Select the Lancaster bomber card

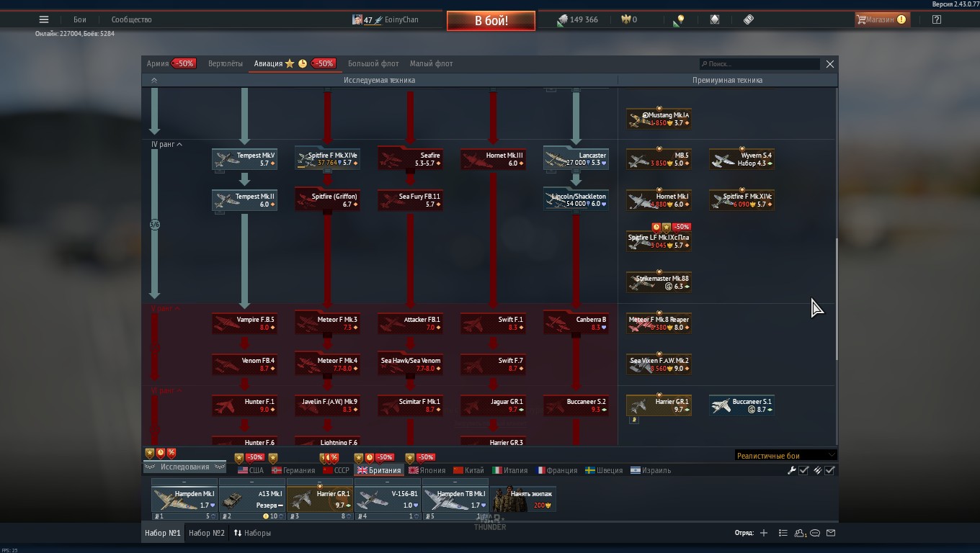[x=576, y=159]
